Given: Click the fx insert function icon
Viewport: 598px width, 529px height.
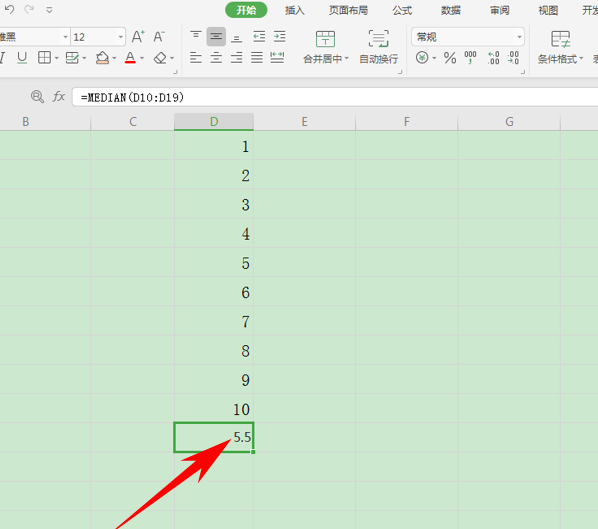Looking at the screenshot, I should pos(59,96).
